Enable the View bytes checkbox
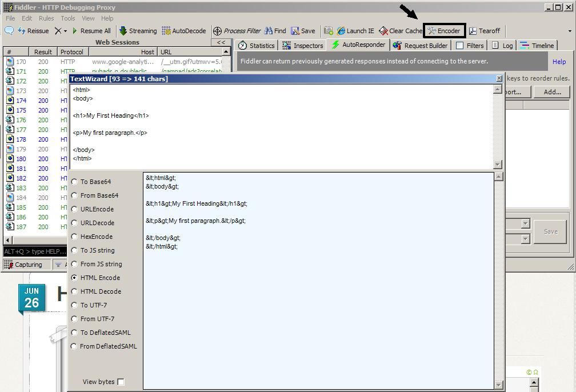The image size is (576, 392). 121,382
